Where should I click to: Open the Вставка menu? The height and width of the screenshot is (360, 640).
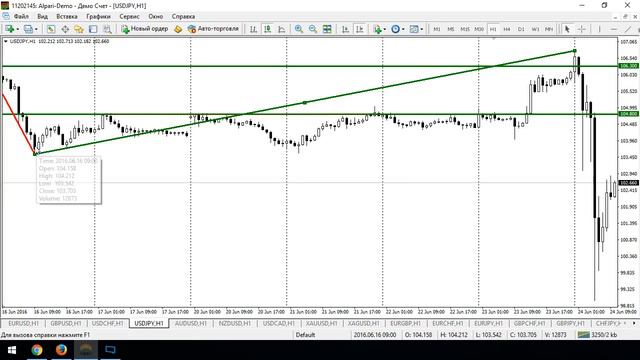(x=67, y=16)
